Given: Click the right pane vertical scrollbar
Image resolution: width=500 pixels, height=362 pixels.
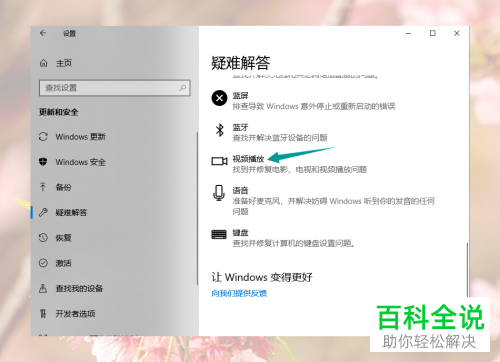Looking at the screenshot, I should (x=467, y=269).
